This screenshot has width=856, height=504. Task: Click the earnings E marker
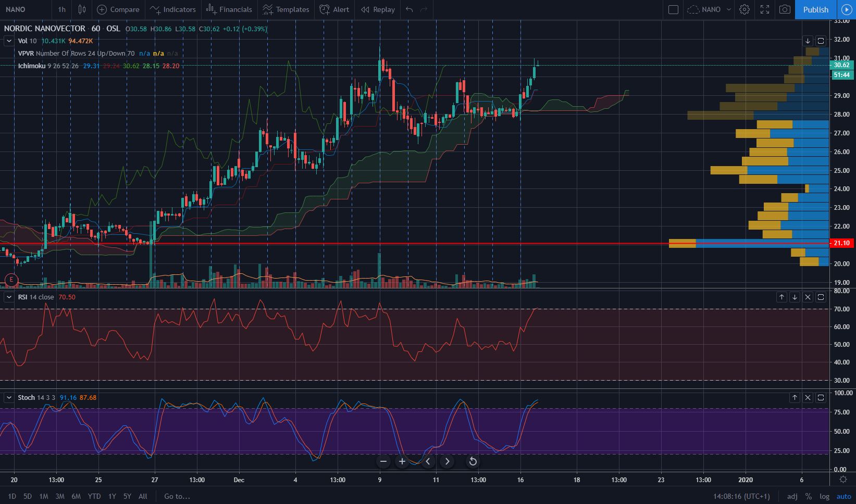11,280
